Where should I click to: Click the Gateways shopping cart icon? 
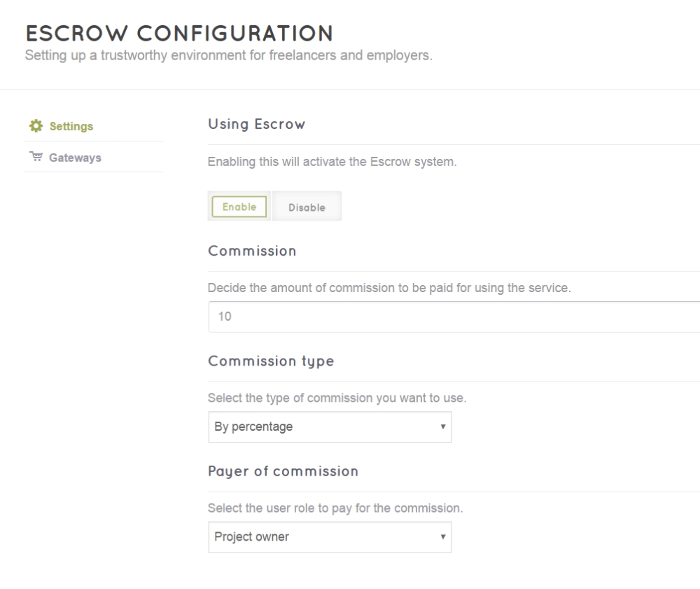35,158
